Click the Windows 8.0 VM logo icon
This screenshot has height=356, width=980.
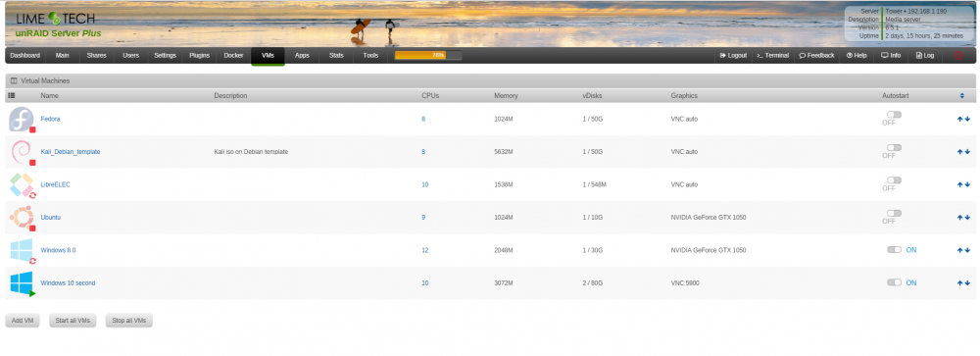coord(22,250)
